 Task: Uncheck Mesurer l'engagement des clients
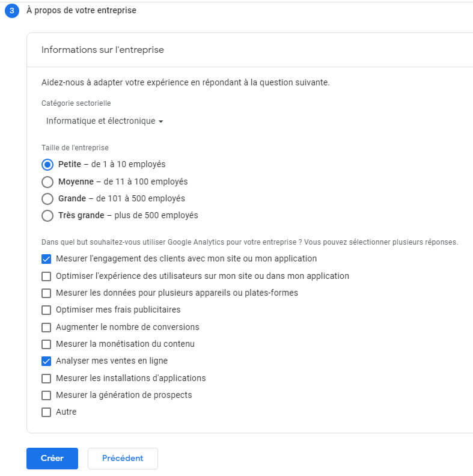point(46,259)
